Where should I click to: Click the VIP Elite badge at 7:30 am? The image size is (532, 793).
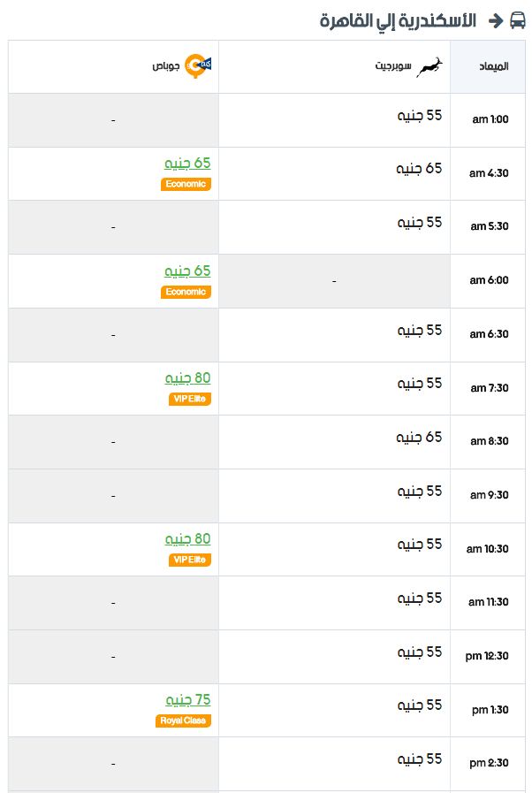click(190, 399)
